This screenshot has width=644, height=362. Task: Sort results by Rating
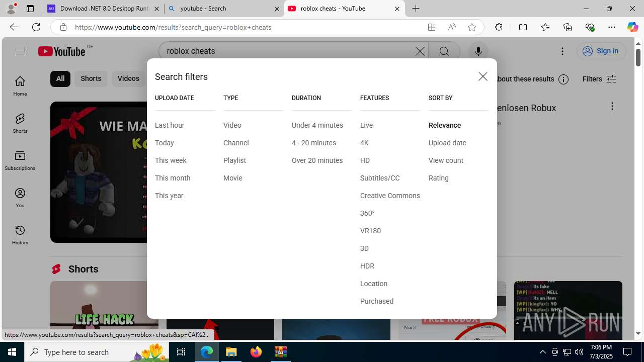pyautogui.click(x=439, y=178)
